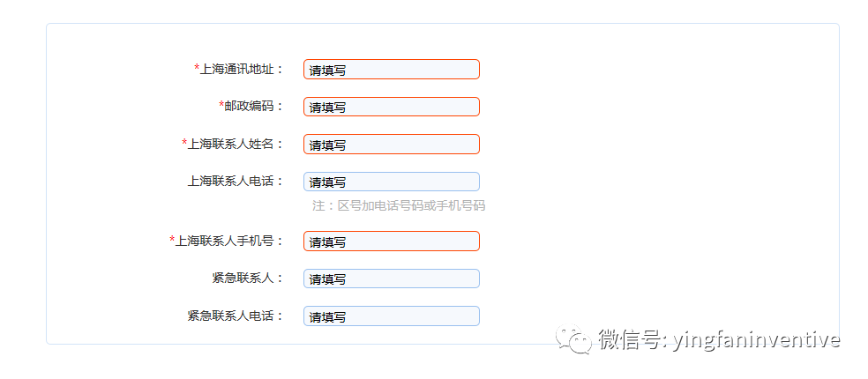
Task: Click the red asterisk before 邮政编码
Action: (221, 105)
